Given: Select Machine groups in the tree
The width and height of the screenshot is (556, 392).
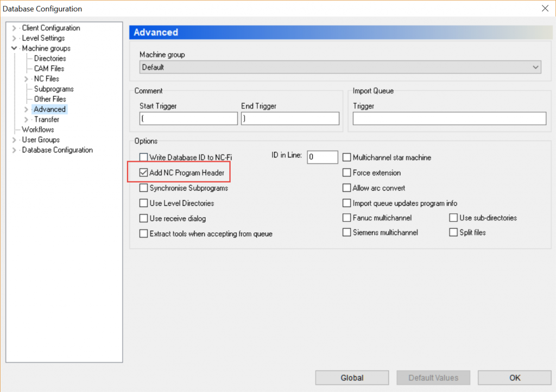Looking at the screenshot, I should [46, 48].
